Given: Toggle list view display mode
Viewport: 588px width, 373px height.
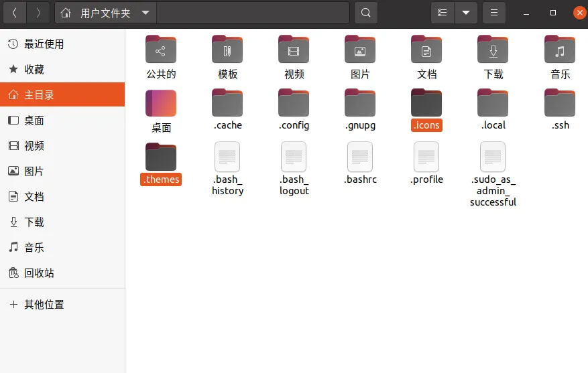Looking at the screenshot, I should [442, 13].
